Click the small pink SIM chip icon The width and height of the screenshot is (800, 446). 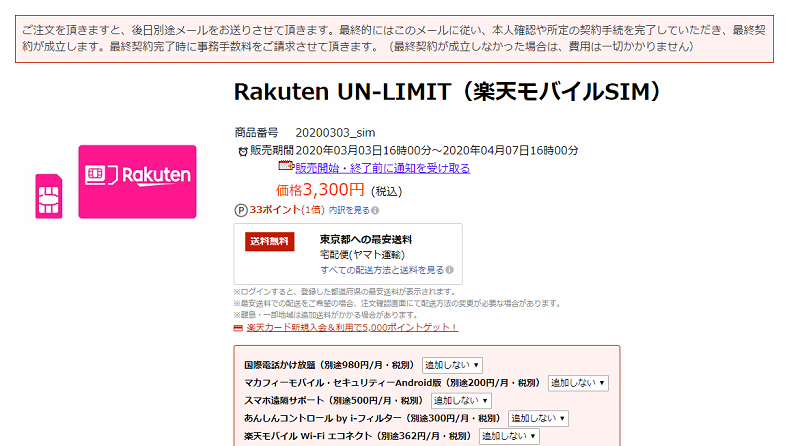pos(48,196)
